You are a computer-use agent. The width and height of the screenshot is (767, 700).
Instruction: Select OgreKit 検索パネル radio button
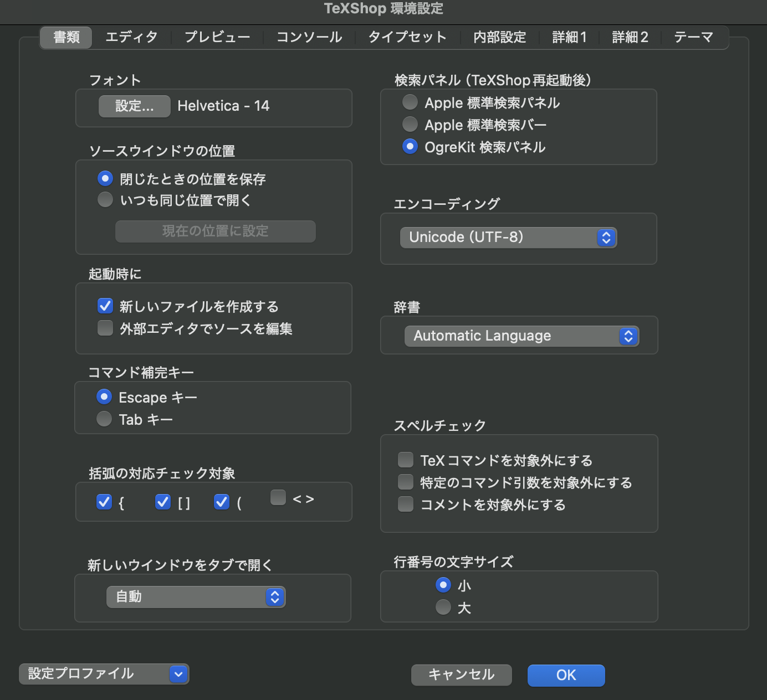pyautogui.click(x=410, y=146)
